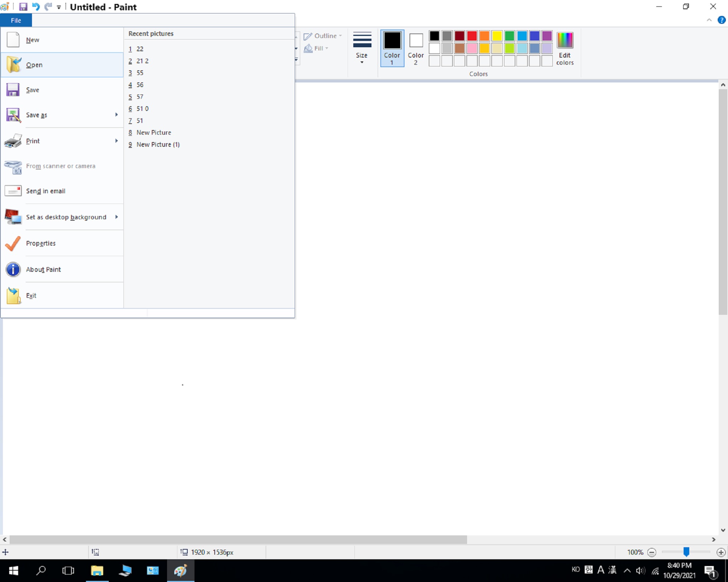Click the desktop background monitor icon
Screen dimensions: 728x582
click(13, 217)
